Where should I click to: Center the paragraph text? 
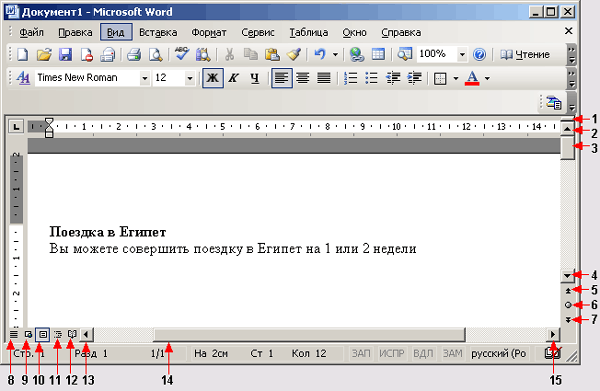tap(303, 78)
